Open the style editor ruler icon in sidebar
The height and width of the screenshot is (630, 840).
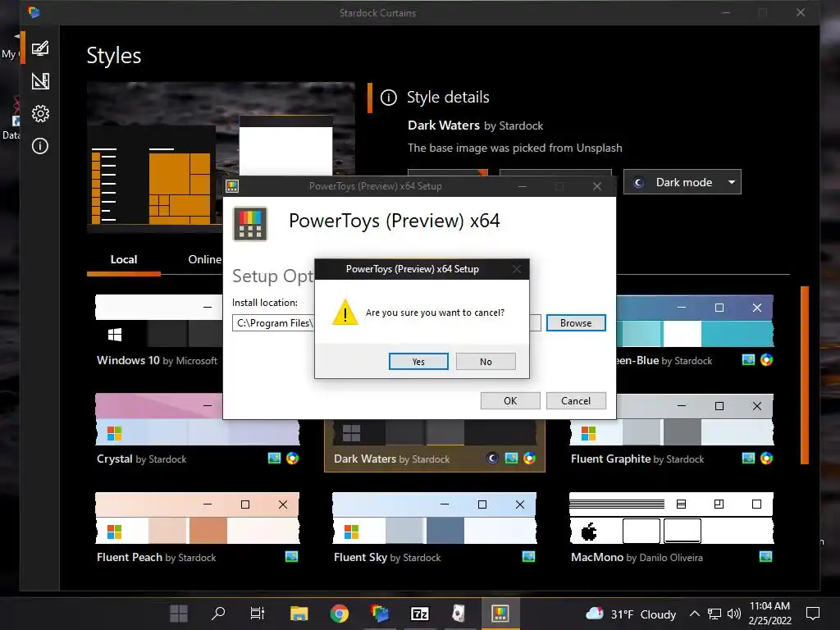coord(40,81)
